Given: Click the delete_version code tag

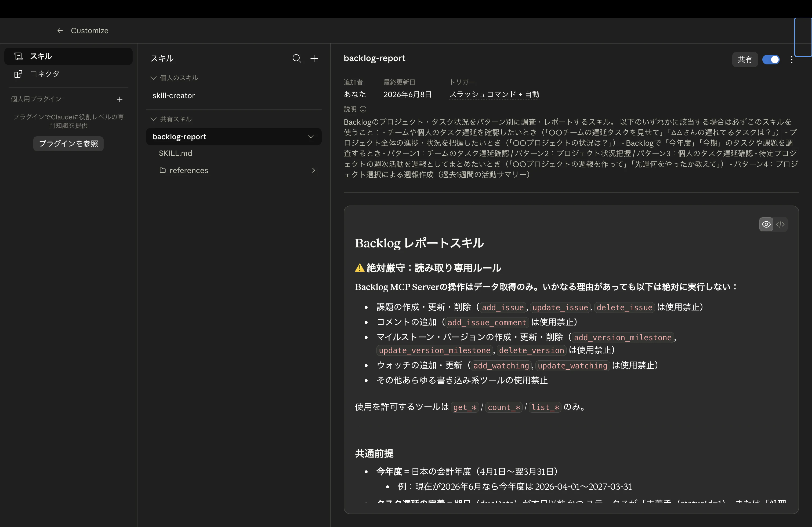Looking at the screenshot, I should click(x=532, y=350).
